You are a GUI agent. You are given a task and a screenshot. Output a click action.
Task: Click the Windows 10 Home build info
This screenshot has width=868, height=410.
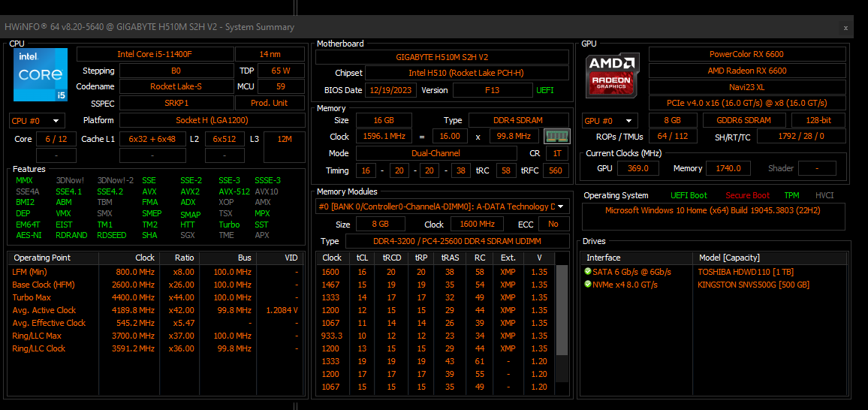tap(713, 216)
